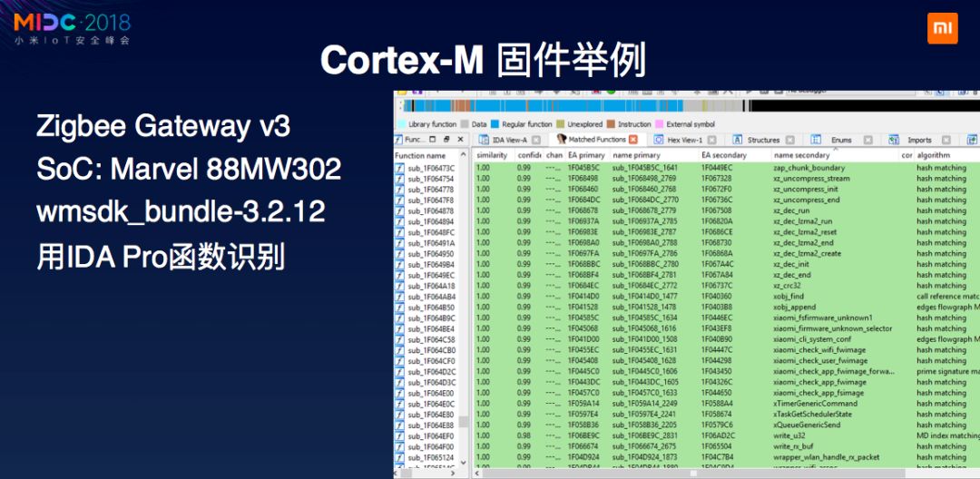Sort by the confide column header
This screenshot has height=479, width=980.
pos(529,155)
